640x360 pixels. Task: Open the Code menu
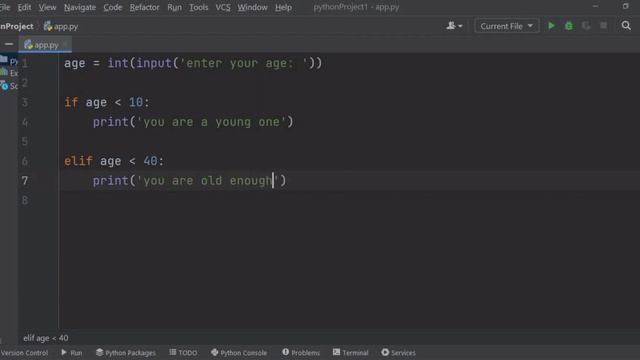click(113, 7)
